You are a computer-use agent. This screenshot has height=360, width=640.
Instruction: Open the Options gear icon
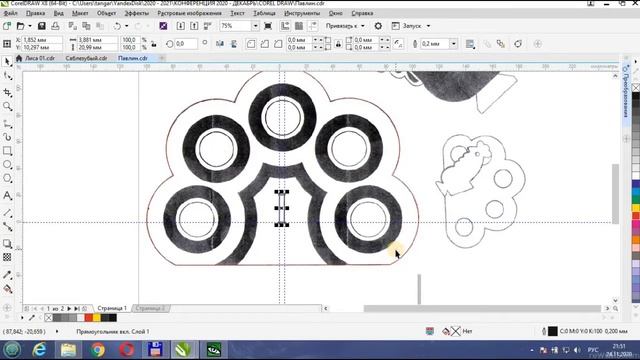pyautogui.click(x=378, y=26)
